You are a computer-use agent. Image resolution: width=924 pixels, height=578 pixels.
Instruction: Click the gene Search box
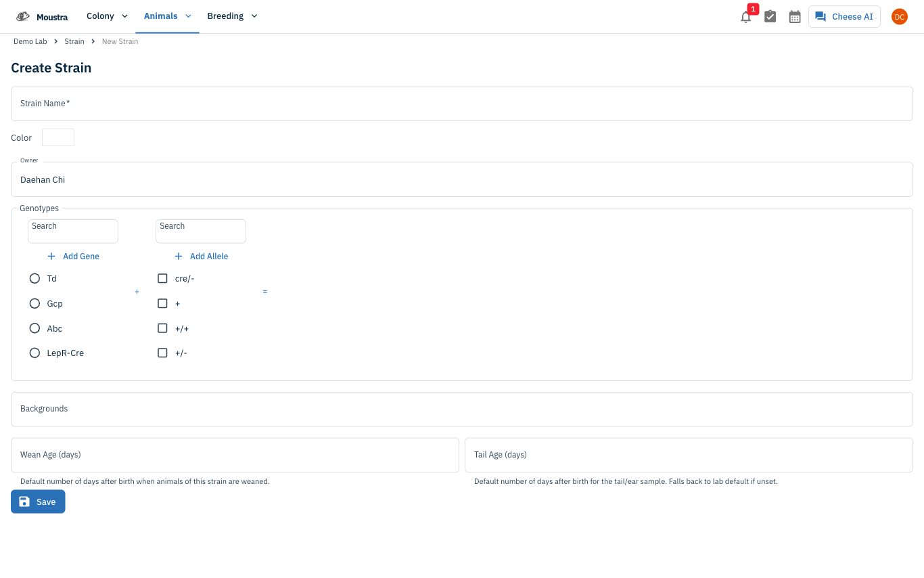[x=73, y=231]
